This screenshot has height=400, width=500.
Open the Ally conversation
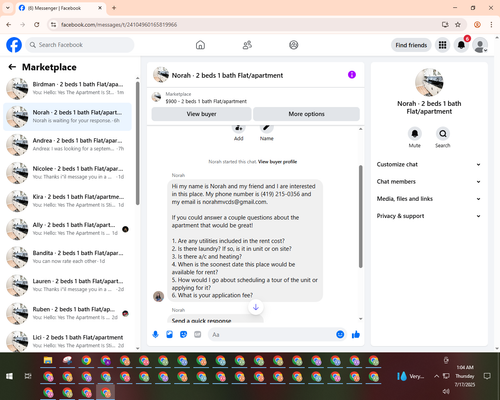(x=68, y=229)
